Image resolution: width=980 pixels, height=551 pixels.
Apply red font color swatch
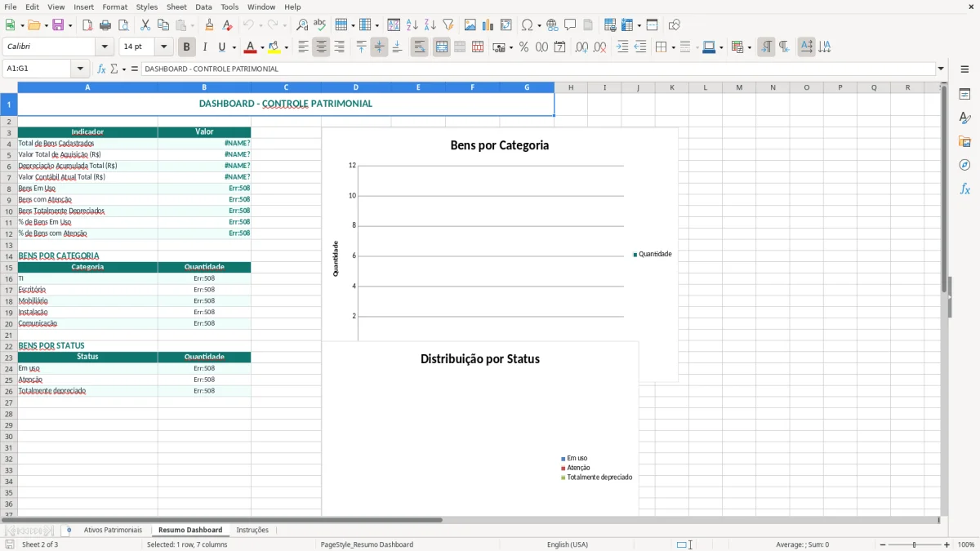[251, 47]
